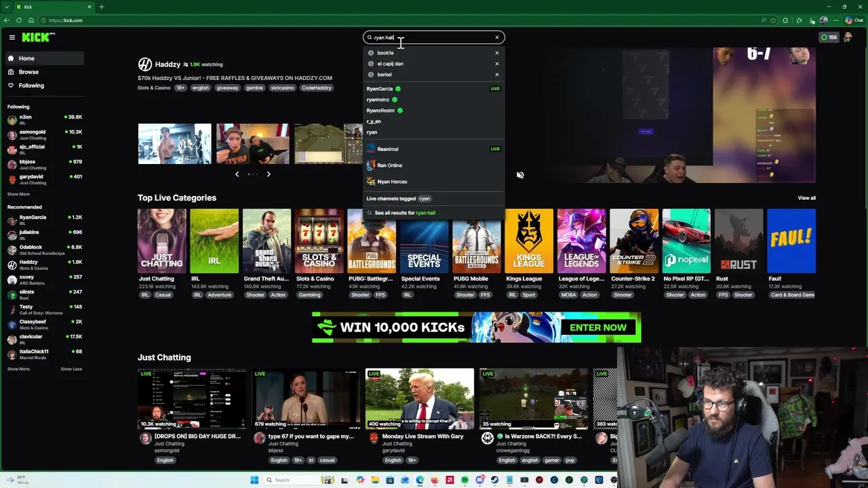Image resolution: width=868 pixels, height=488 pixels.
Task: Open sjc_official followed channel
Action: [x=43, y=150]
